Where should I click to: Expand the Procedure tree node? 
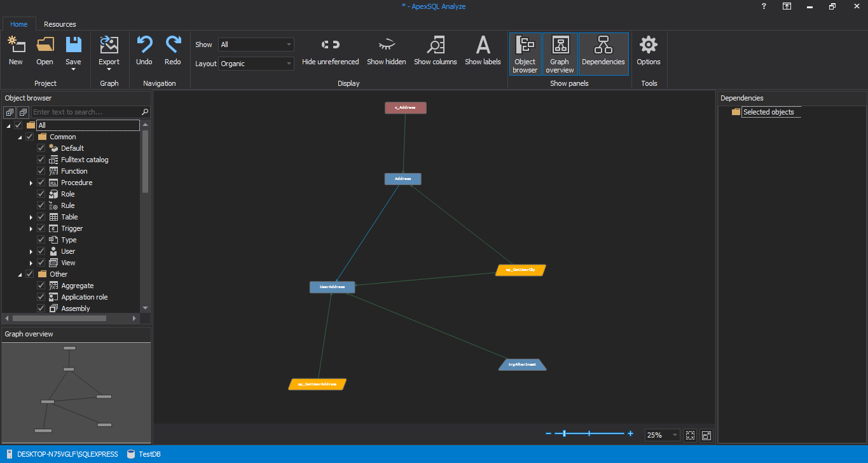31,183
